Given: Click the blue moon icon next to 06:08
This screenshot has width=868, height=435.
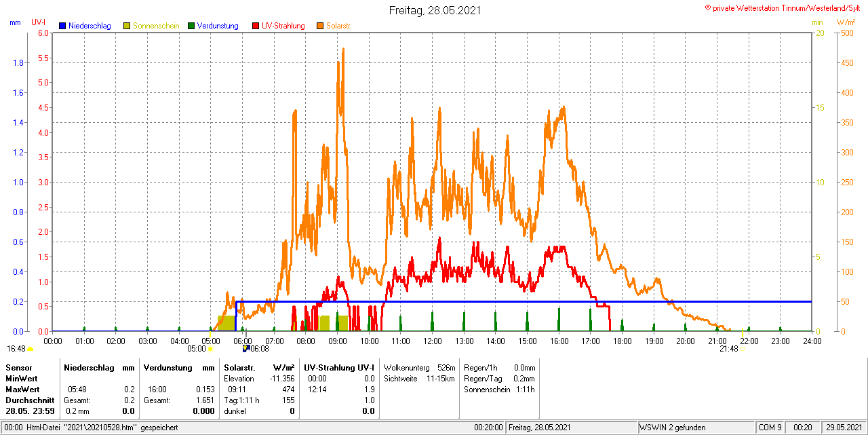Looking at the screenshot, I should [x=246, y=348].
